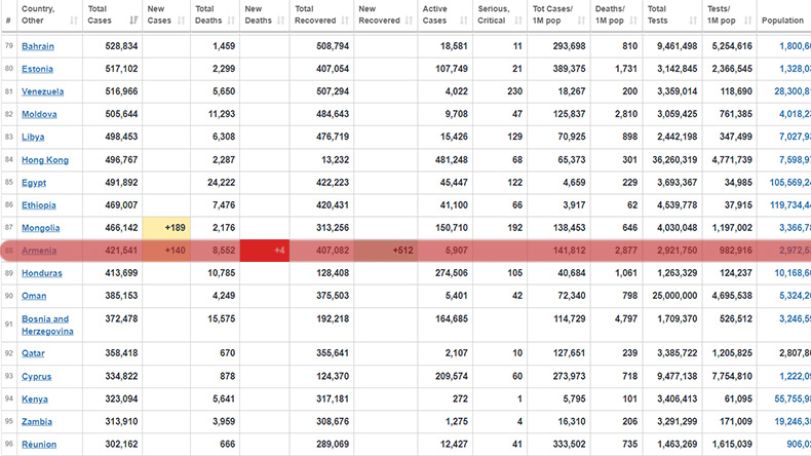Screen dimensions: 811x456
Task: Open Bosnia and Herzegovina link
Action: click(x=47, y=325)
